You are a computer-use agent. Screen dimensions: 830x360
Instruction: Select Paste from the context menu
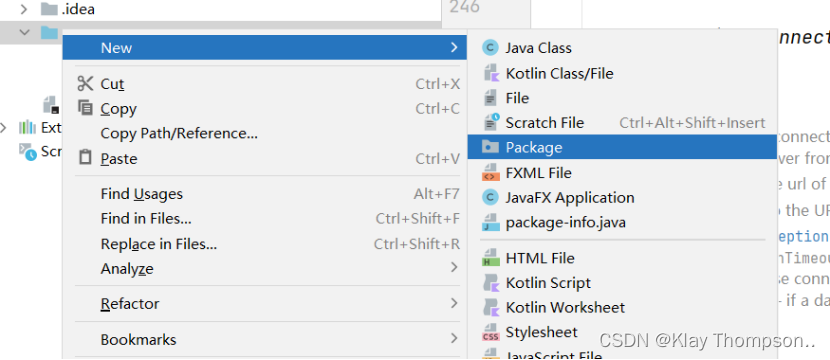pyautogui.click(x=265, y=158)
